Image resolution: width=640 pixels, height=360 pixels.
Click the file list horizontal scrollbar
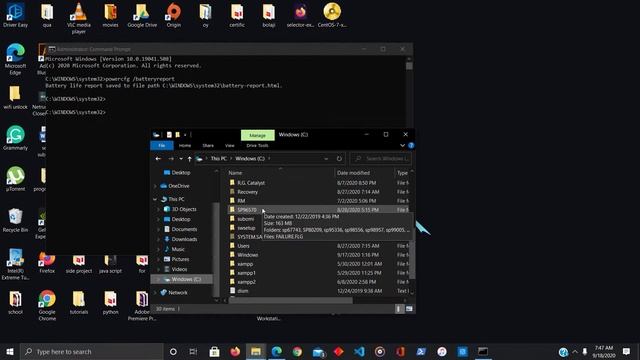click(291, 300)
